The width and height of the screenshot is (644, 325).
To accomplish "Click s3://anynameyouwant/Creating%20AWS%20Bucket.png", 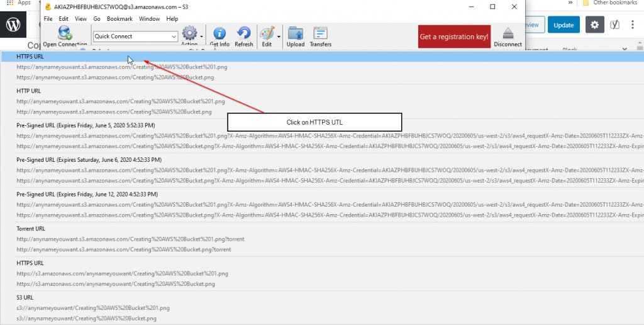I will (87, 319).
